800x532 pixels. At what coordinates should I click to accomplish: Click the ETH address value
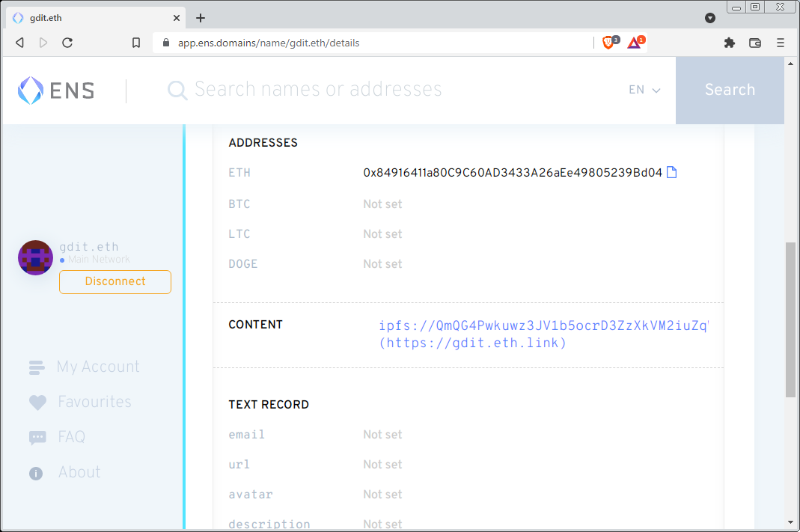tap(512, 173)
